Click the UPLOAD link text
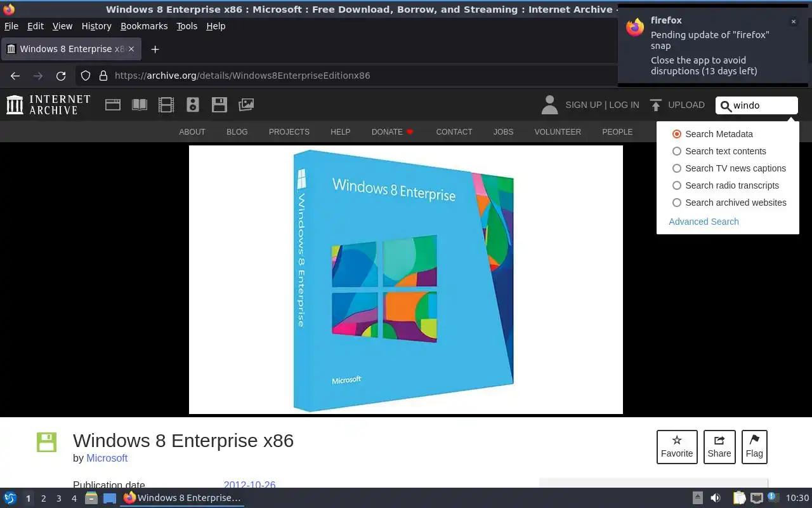Screen dimensions: 812x508 tap(686, 105)
